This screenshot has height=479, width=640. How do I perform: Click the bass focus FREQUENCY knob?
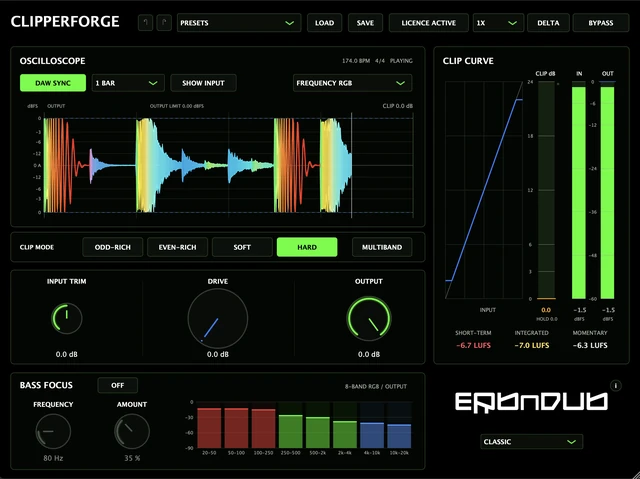(53, 431)
